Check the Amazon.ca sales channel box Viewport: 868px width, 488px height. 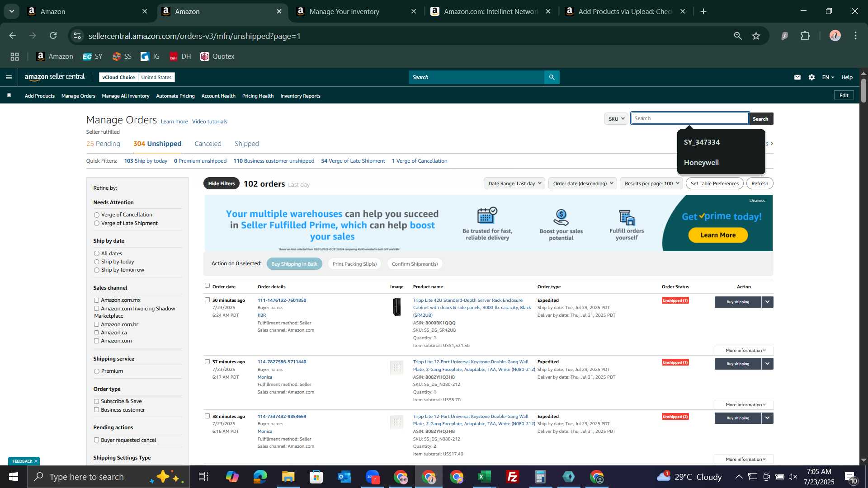click(x=96, y=333)
